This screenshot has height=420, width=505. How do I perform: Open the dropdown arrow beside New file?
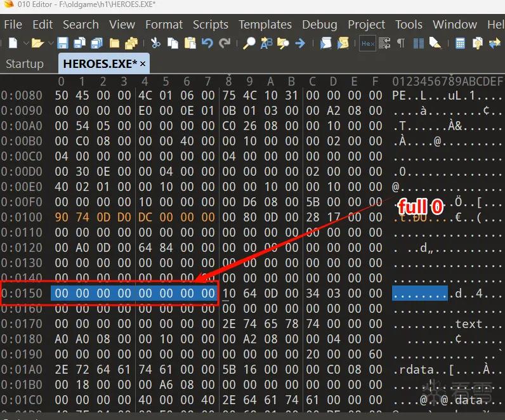[x=26, y=43]
